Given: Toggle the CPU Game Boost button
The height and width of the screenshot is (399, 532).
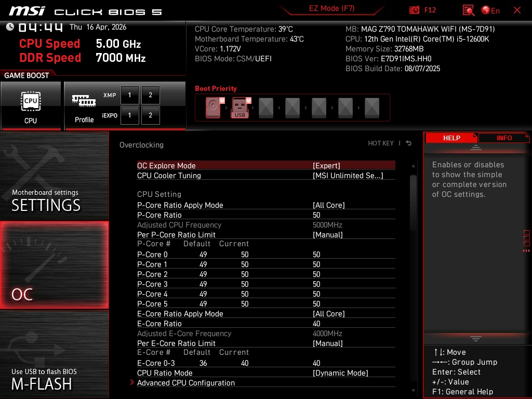Looking at the screenshot, I should (31, 106).
